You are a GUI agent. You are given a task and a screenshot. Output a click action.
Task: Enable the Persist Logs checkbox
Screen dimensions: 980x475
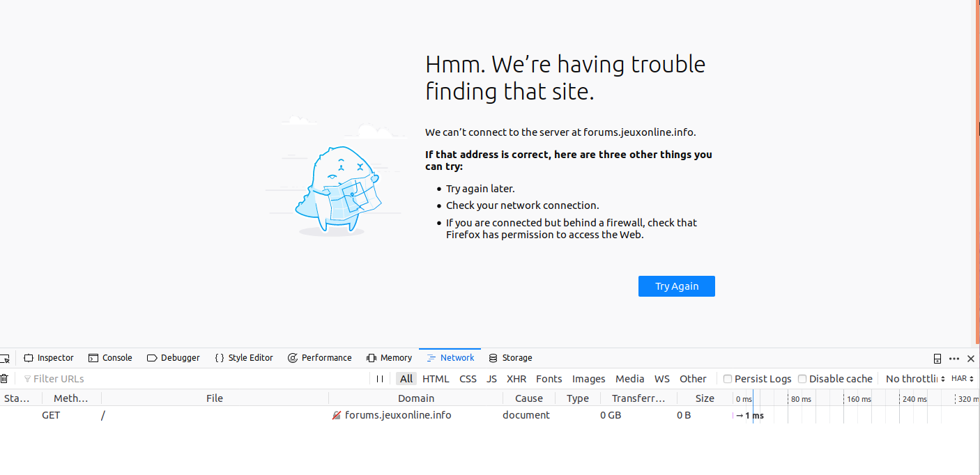[728, 379]
